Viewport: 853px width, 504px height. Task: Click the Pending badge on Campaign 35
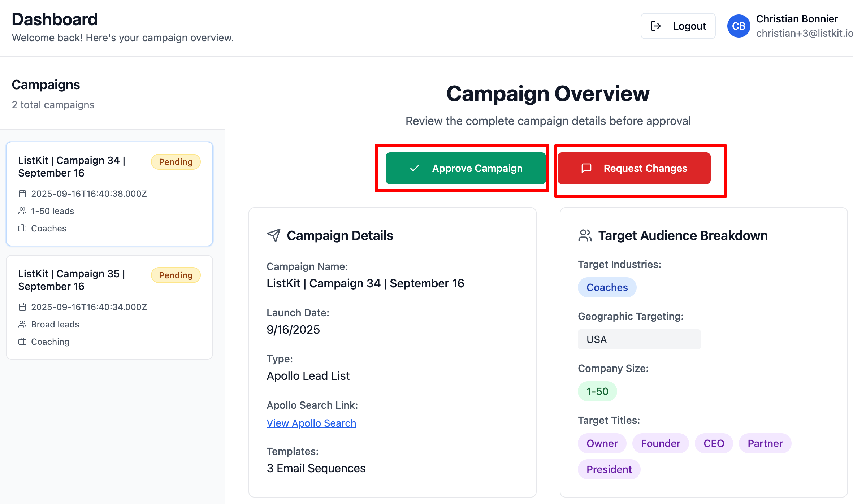[x=176, y=275]
